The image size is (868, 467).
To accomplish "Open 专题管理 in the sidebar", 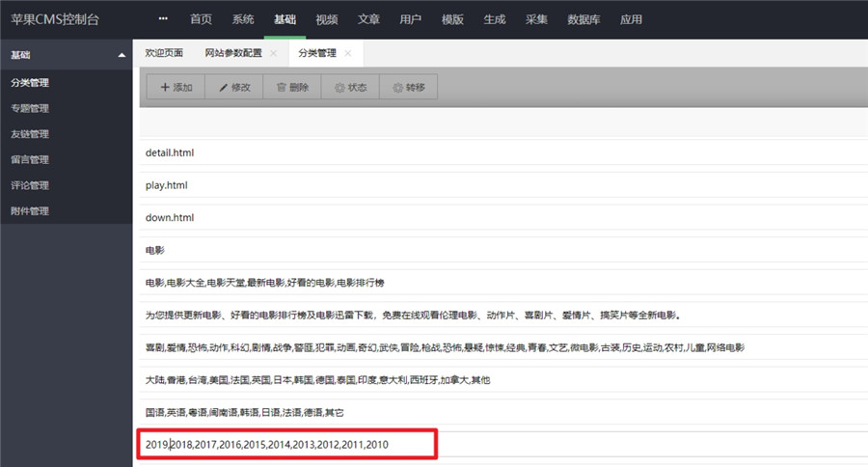I will [x=30, y=108].
